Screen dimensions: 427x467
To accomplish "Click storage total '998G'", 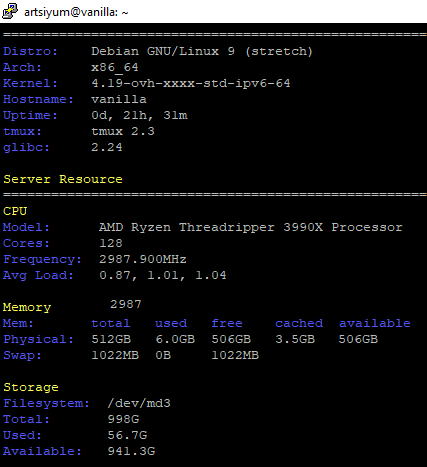I will click(123, 419).
